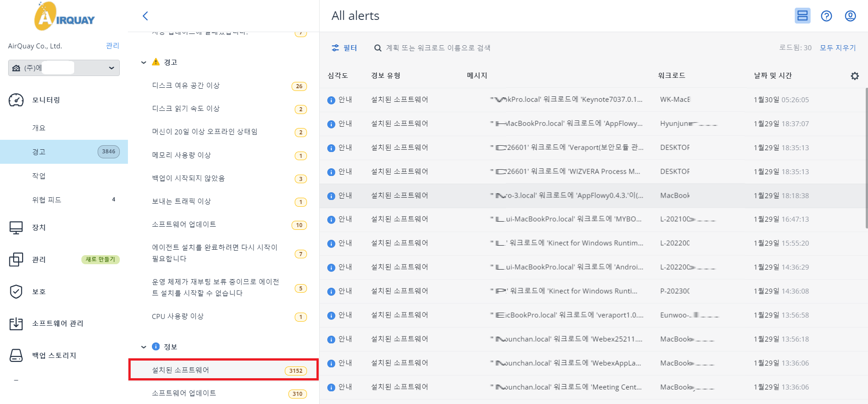Image resolution: width=868 pixels, height=404 pixels.
Task: Click info icon on 18:37:07 alert row
Action: pos(331,124)
